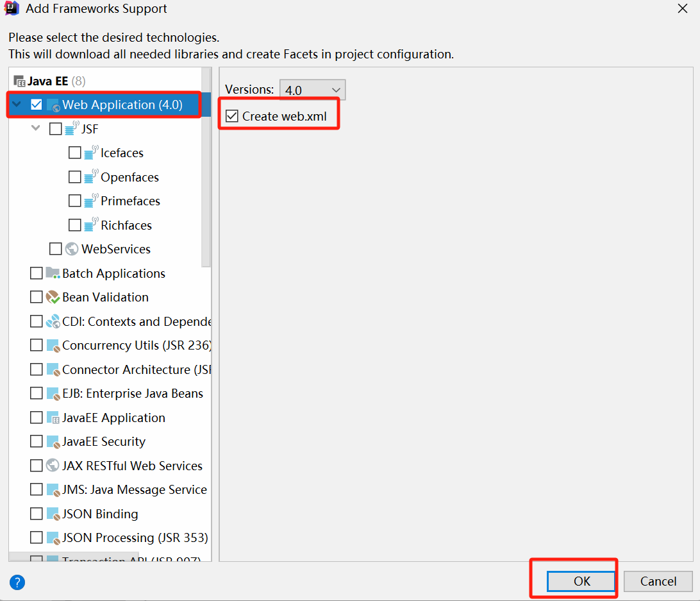This screenshot has width=700, height=601.
Task: Select the JAX RESTful Web Services label
Action: pyautogui.click(x=132, y=466)
